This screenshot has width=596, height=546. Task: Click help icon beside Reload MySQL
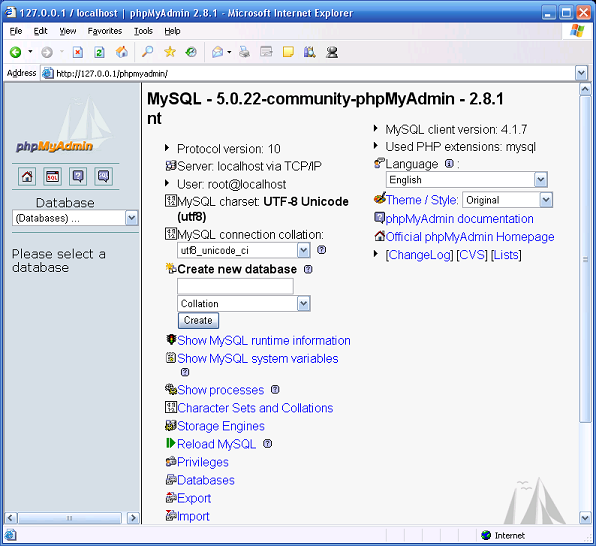click(x=268, y=444)
